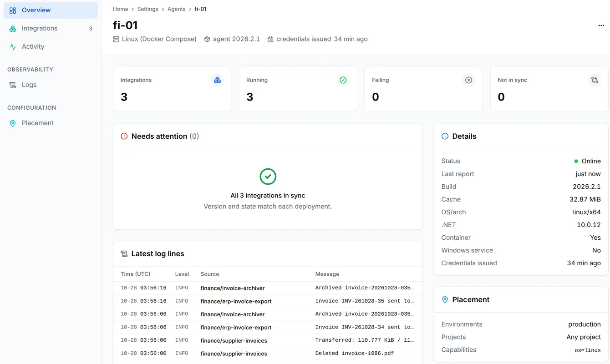Viewport: 610px width, 364px height.
Task: Open the Failing summary card
Action: [423, 89]
